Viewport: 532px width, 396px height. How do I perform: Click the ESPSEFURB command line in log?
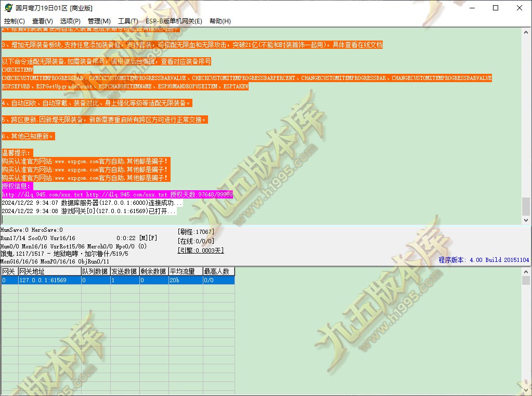pos(125,86)
